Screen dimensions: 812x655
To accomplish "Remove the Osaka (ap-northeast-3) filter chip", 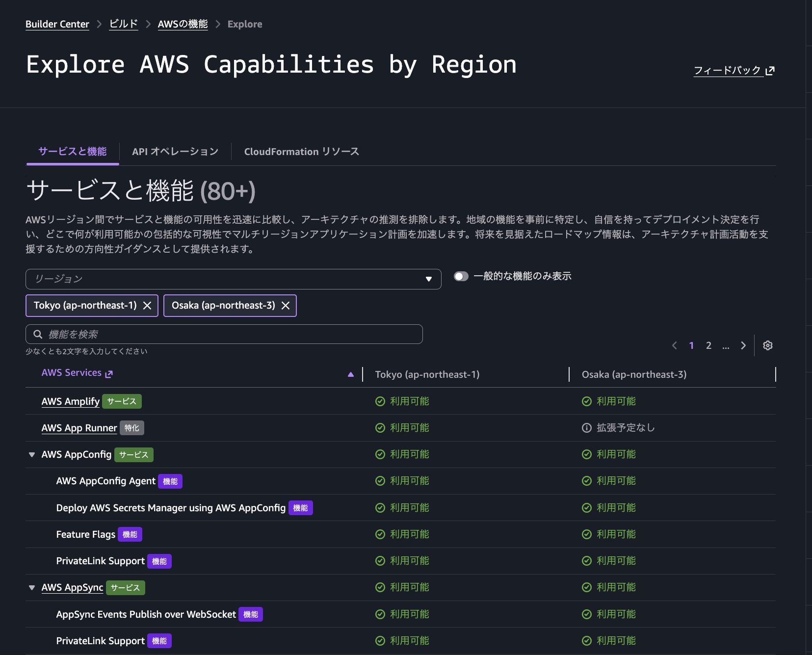I will [x=286, y=305].
